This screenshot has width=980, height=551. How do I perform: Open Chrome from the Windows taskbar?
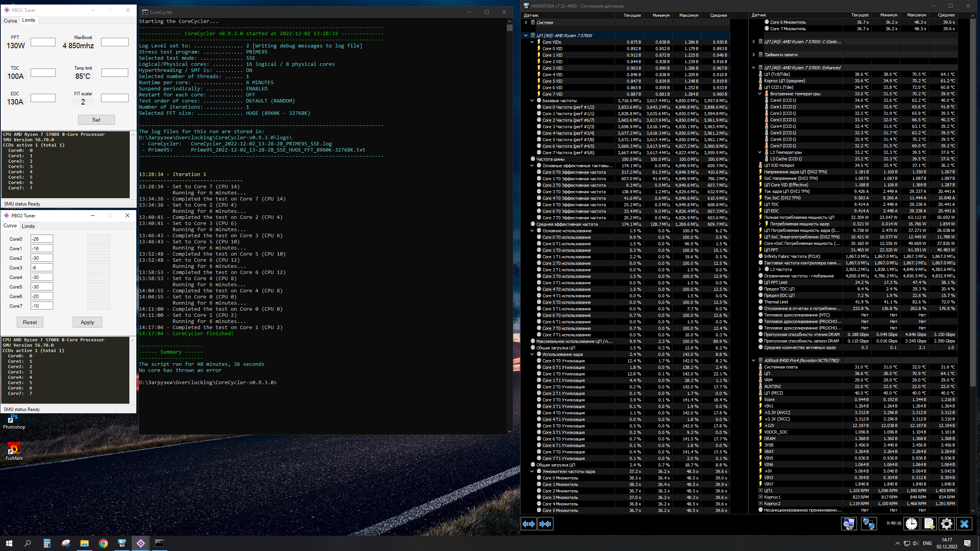pyautogui.click(x=103, y=543)
